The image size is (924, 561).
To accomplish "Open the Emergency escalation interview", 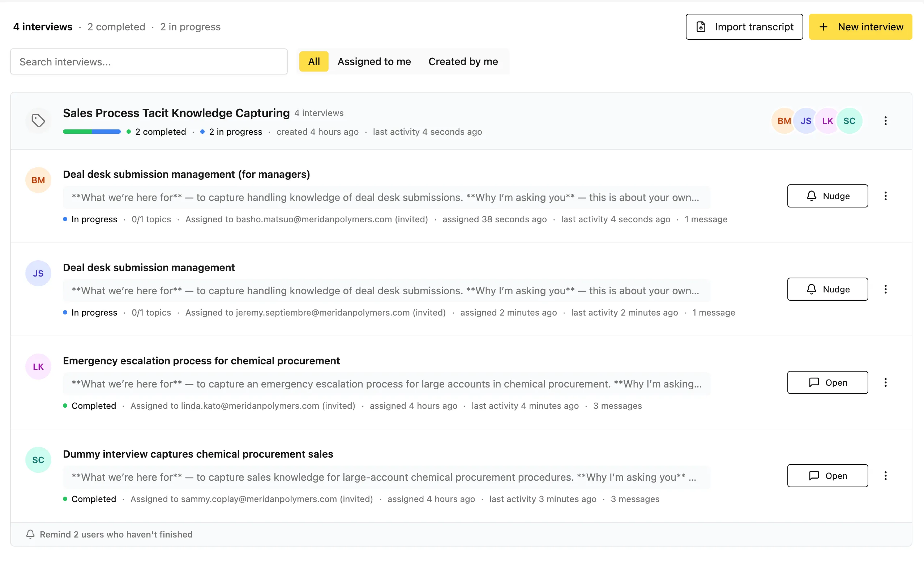I will click(827, 382).
